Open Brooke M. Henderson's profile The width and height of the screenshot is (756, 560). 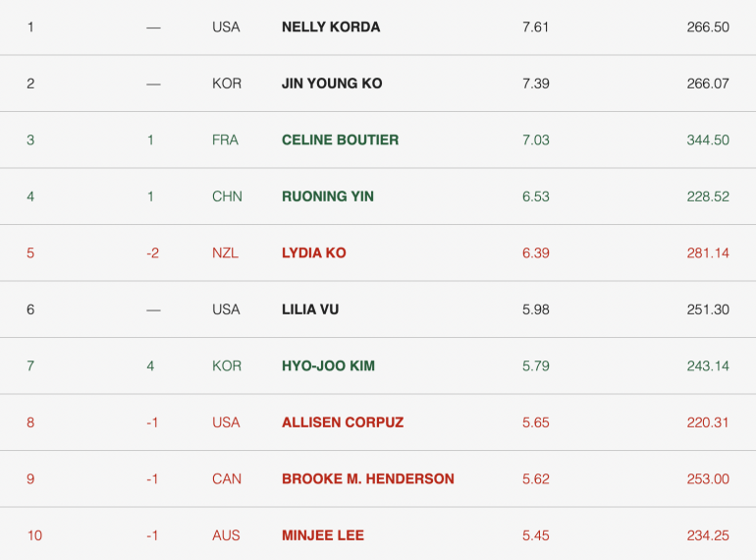coord(368,479)
